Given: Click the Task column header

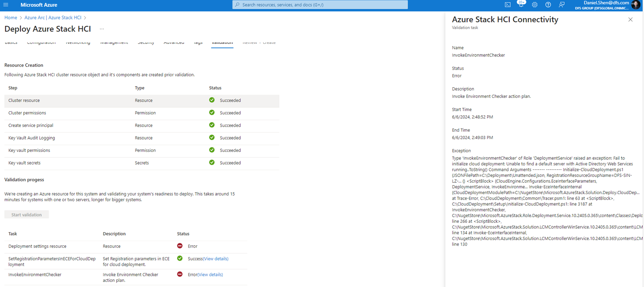Looking at the screenshot, I should coord(13,233).
